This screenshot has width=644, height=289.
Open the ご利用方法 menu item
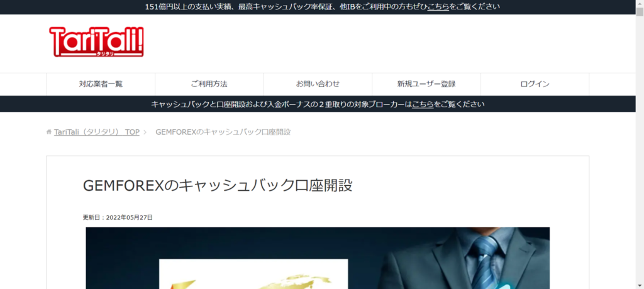coord(209,84)
